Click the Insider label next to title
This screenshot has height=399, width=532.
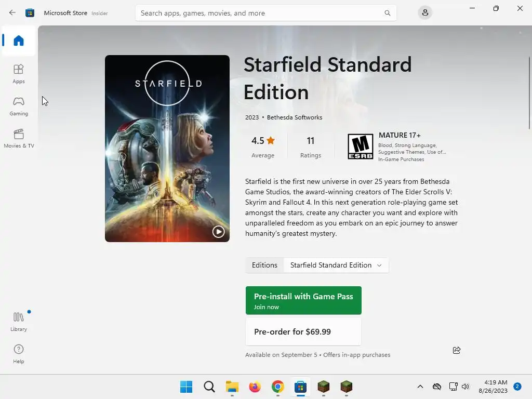click(x=100, y=13)
